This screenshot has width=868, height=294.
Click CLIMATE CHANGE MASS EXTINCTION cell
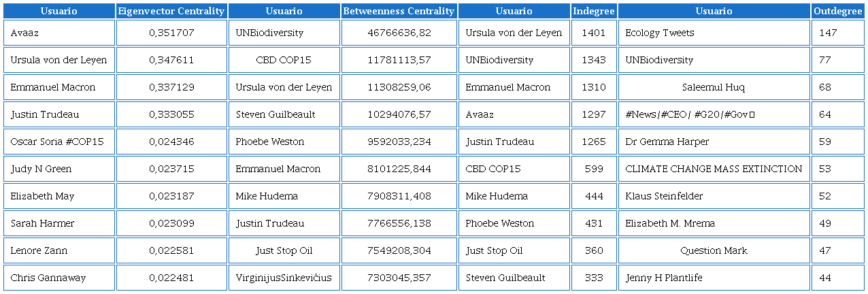coord(714,169)
